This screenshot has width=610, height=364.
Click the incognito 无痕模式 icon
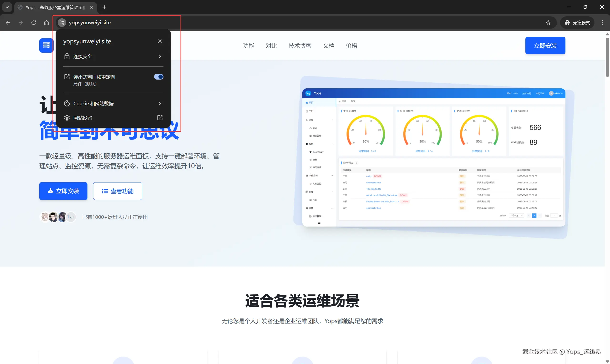(567, 22)
